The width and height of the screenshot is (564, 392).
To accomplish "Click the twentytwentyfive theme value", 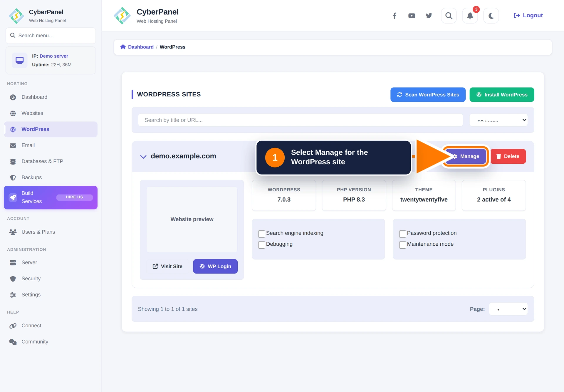I will (424, 200).
